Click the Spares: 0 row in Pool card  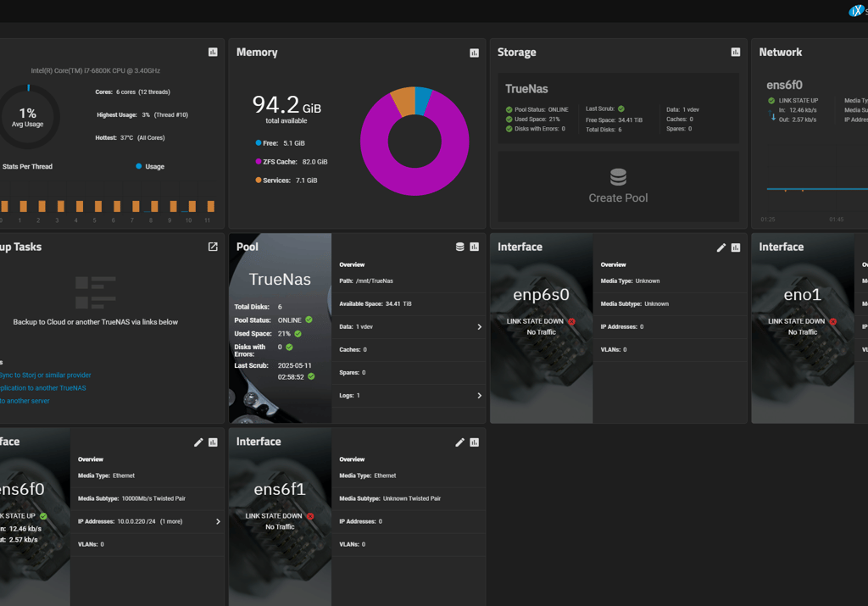(x=409, y=372)
